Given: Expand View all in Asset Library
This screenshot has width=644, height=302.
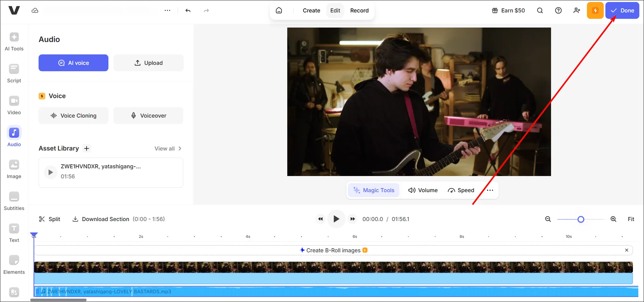Looking at the screenshot, I should pos(168,148).
